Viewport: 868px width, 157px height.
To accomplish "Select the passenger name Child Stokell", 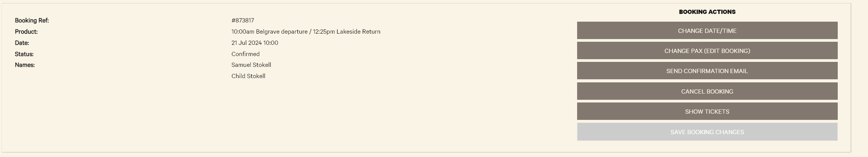I will point(249,76).
